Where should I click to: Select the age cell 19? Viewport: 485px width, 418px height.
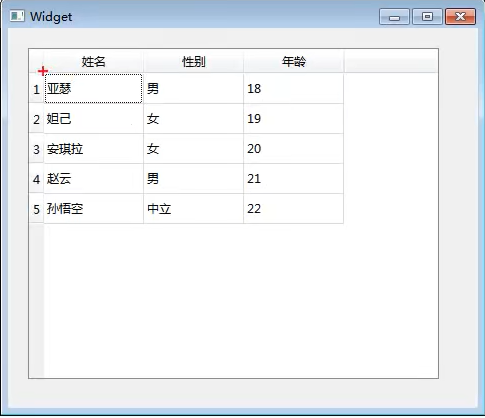(294, 119)
